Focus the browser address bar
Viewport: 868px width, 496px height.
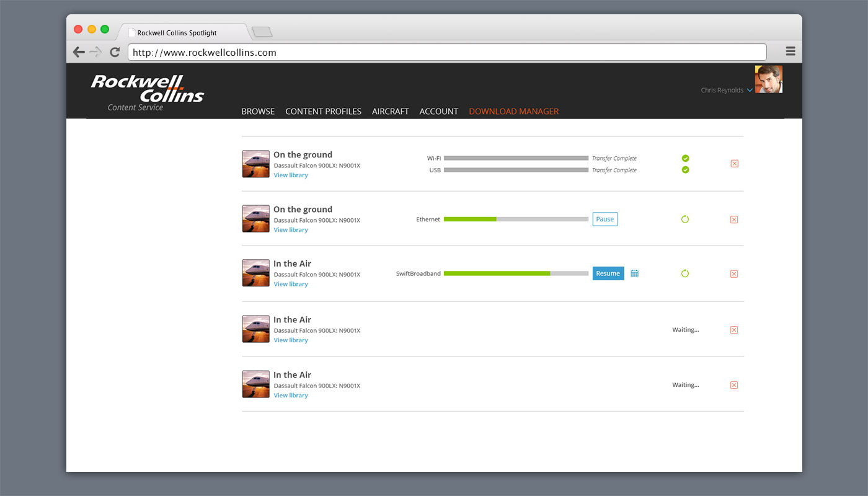tap(447, 52)
